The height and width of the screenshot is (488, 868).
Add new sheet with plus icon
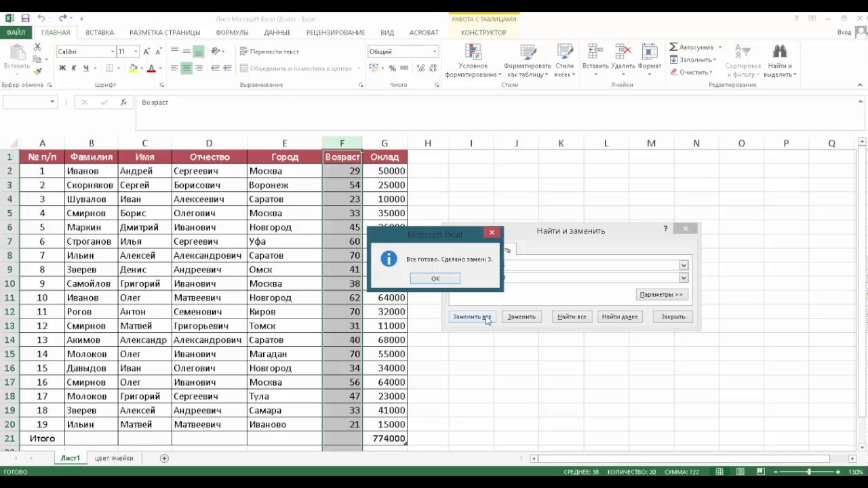[x=164, y=458]
